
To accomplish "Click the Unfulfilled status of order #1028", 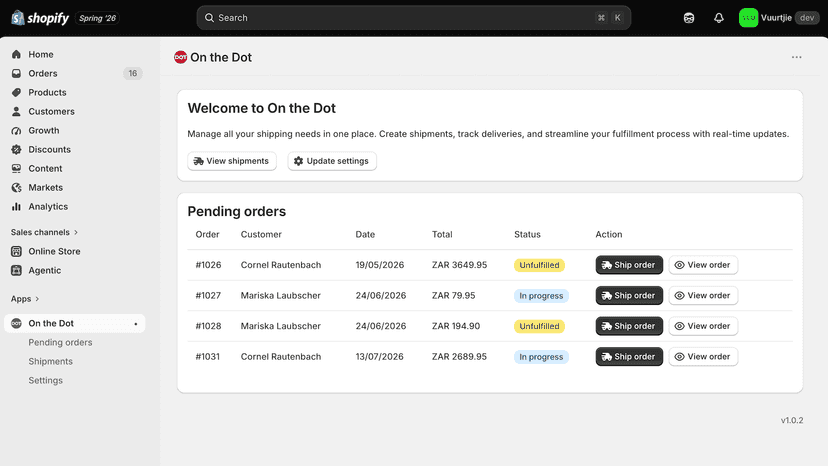I will coord(539,326).
